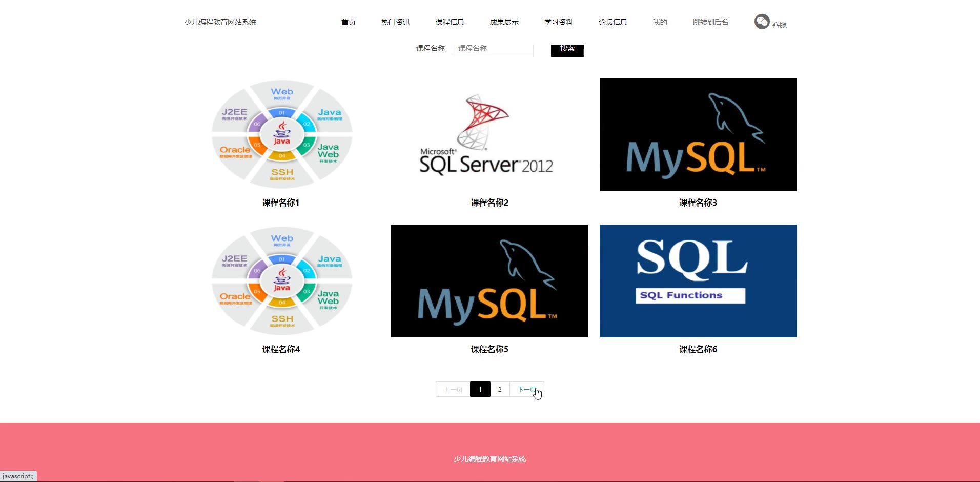Click the 上一页 previous page button

click(x=453, y=389)
